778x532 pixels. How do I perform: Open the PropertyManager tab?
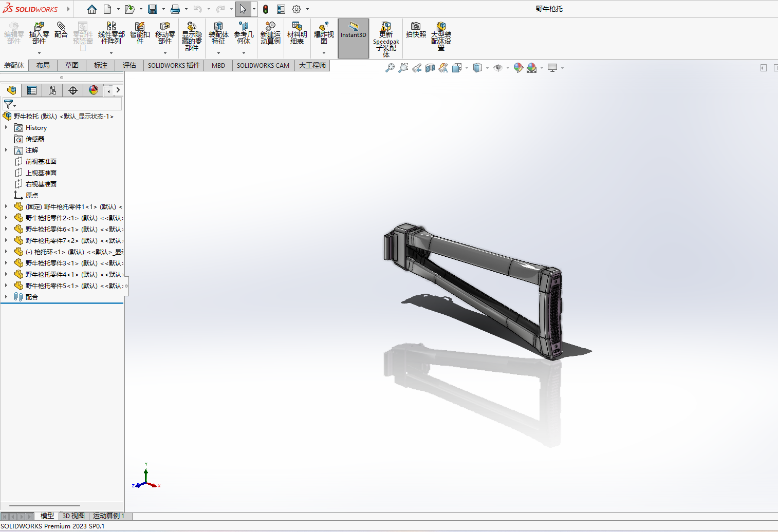tap(32, 90)
